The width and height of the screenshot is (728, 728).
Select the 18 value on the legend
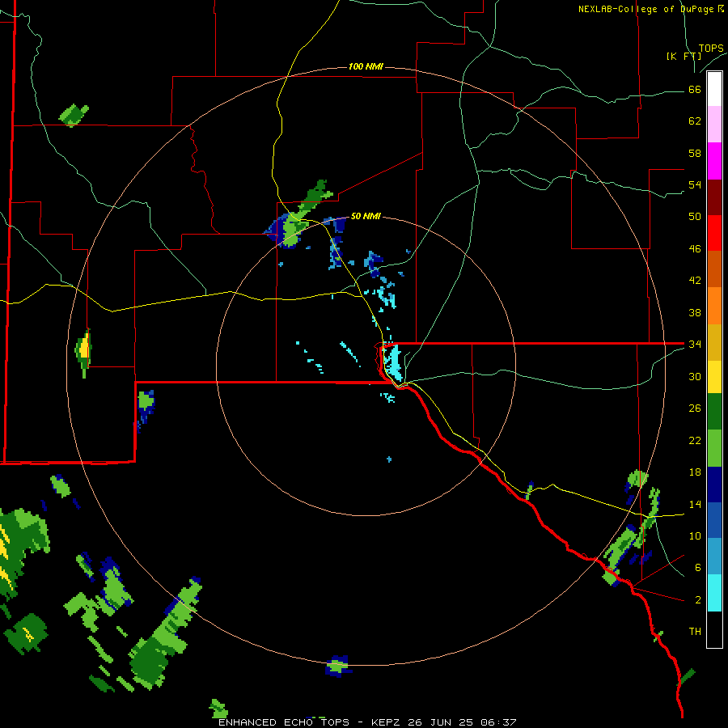coord(695,472)
